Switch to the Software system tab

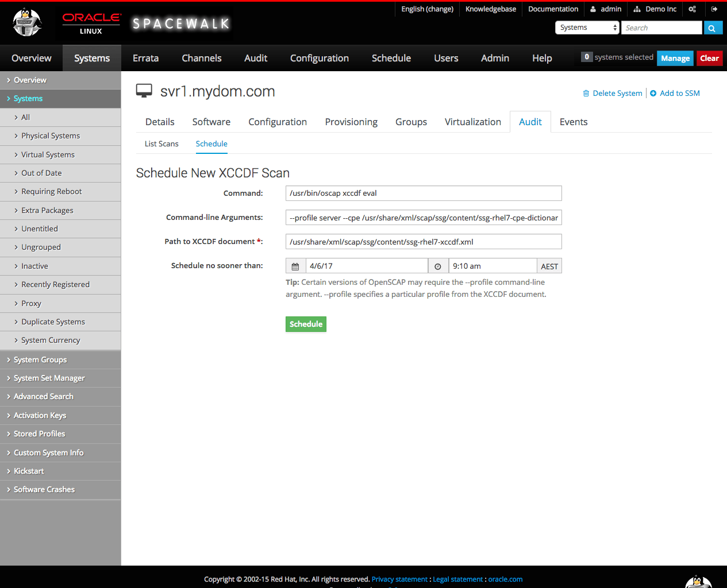[211, 122]
